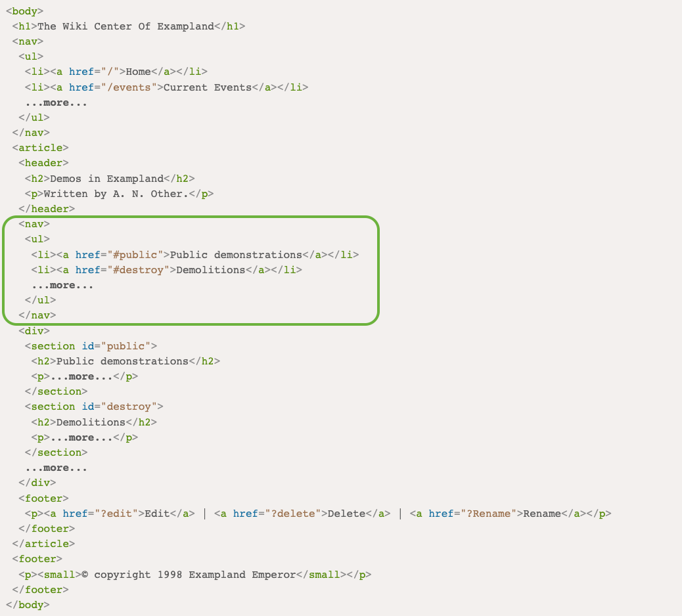Viewport: 682px width, 616px height.
Task: Click the 'Written by A. N. Other.' line
Action: [119, 194]
